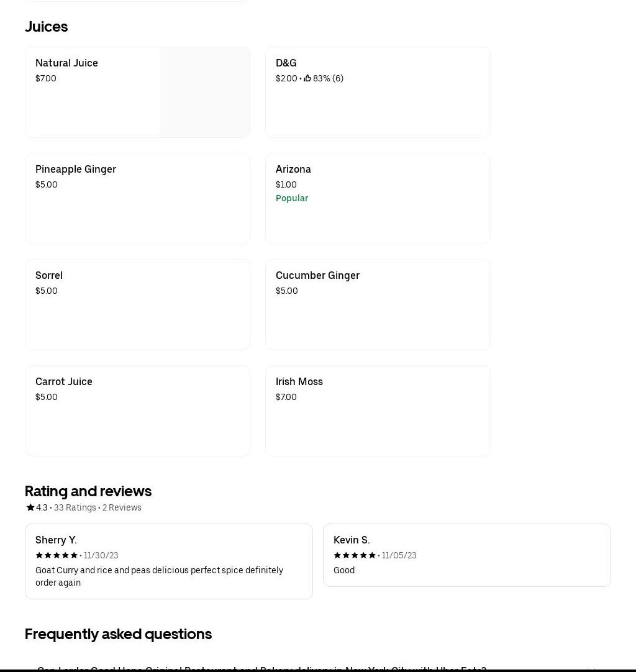The image size is (636, 672).
Task: Click the 33 Ratings text
Action: [75, 507]
